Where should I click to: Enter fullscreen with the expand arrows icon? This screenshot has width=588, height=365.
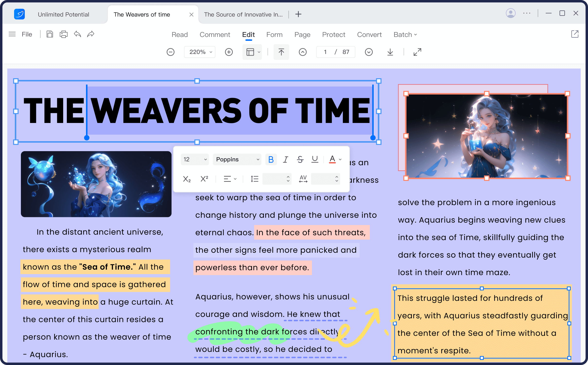(x=417, y=52)
